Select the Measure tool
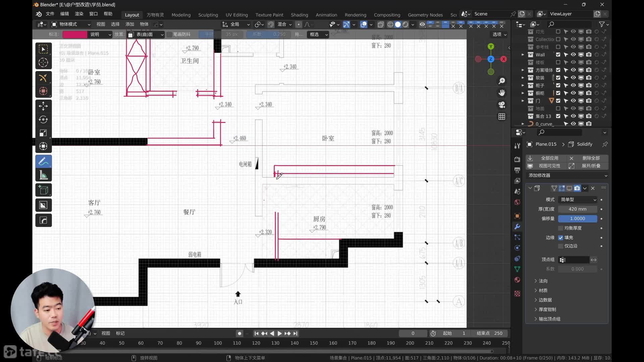The height and width of the screenshot is (362, 644). (43, 175)
